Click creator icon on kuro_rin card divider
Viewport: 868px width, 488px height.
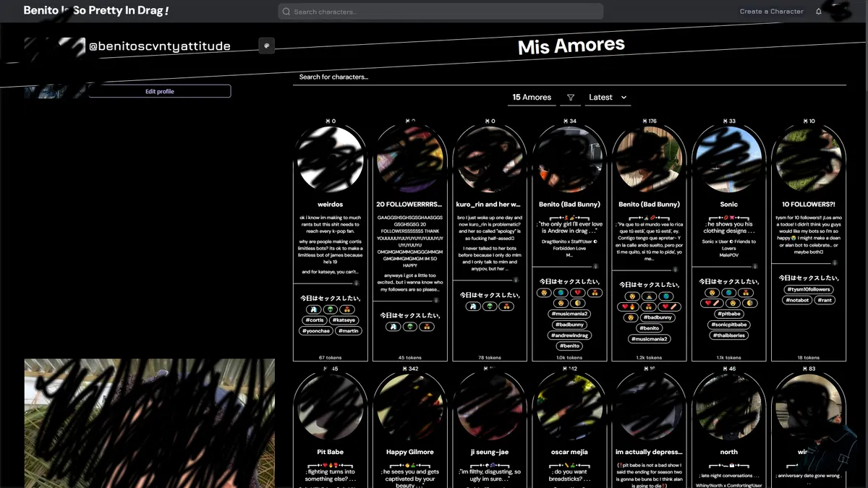point(516,280)
